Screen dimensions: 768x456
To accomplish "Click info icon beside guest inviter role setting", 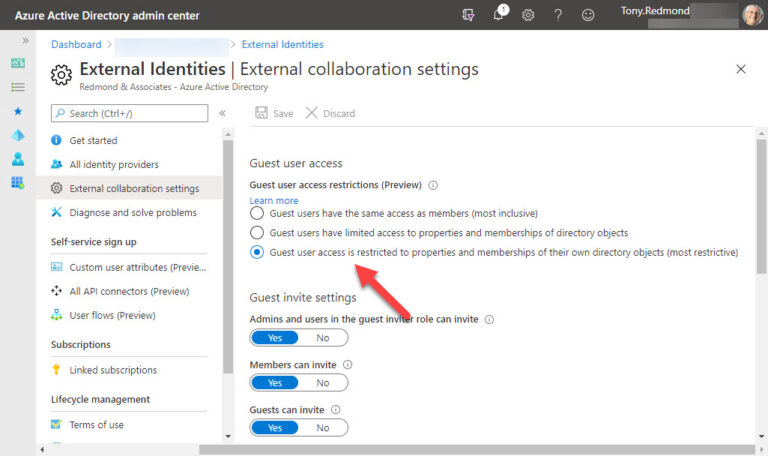I will tap(489, 319).
